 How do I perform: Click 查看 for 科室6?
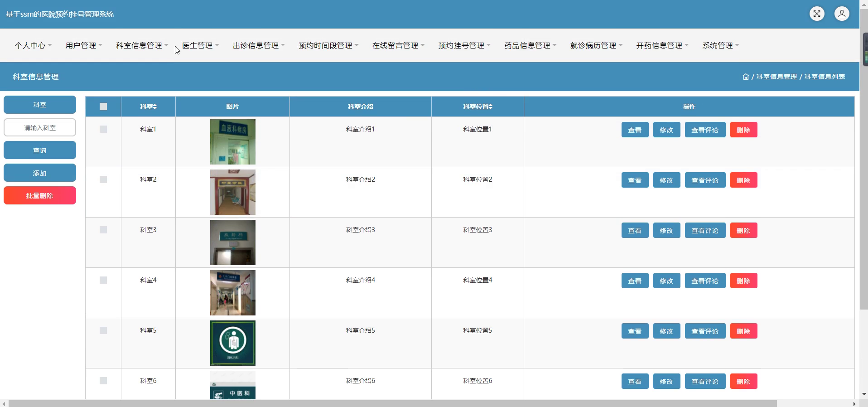click(635, 381)
